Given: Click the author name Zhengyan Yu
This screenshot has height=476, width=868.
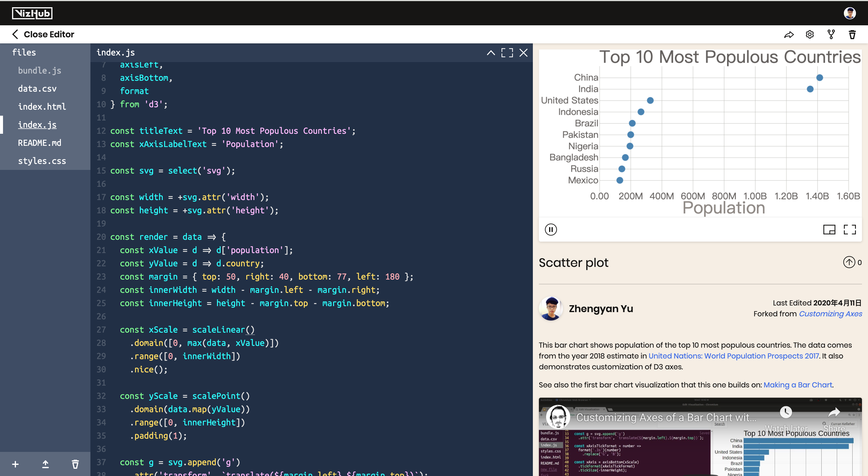Looking at the screenshot, I should (601, 308).
